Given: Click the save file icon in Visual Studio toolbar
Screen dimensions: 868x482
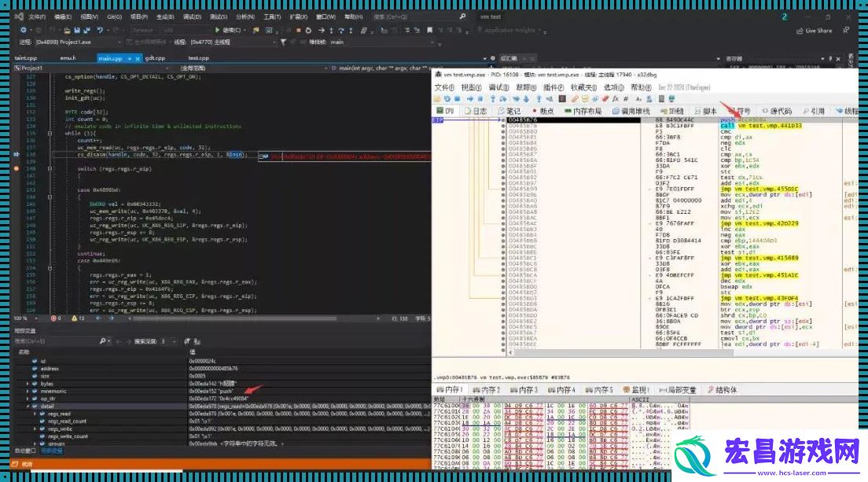Looking at the screenshot, I should [x=76, y=30].
